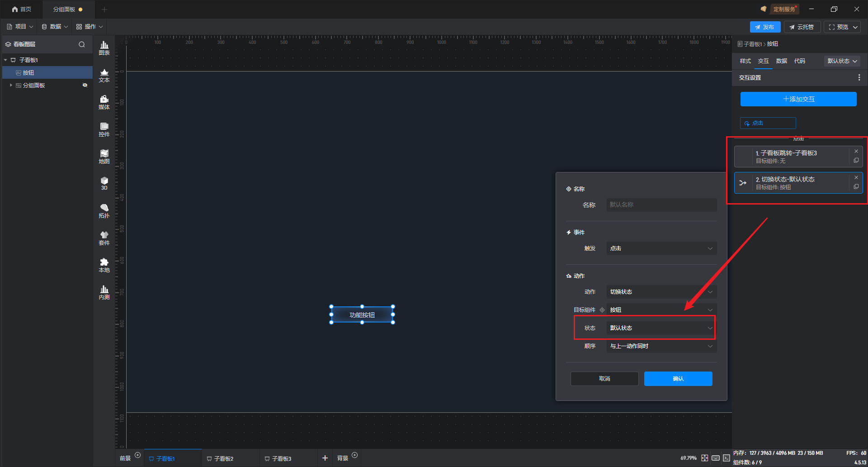Open the 顺序 order dropdown
Viewport: 868px width, 467px height.
(661, 346)
